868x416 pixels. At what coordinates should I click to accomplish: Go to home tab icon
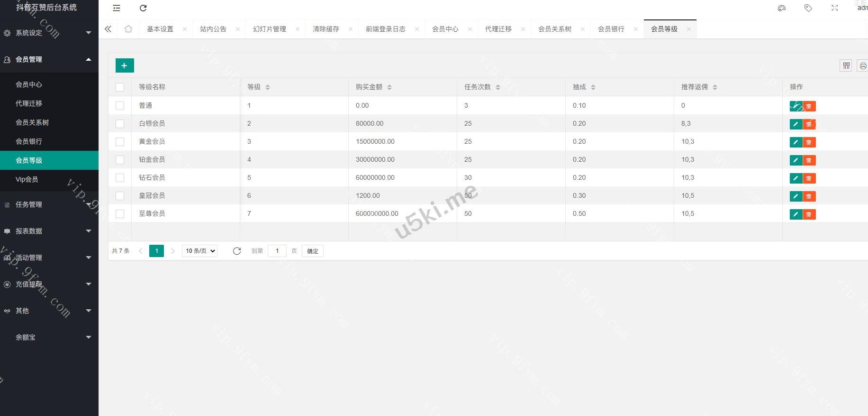pos(128,29)
